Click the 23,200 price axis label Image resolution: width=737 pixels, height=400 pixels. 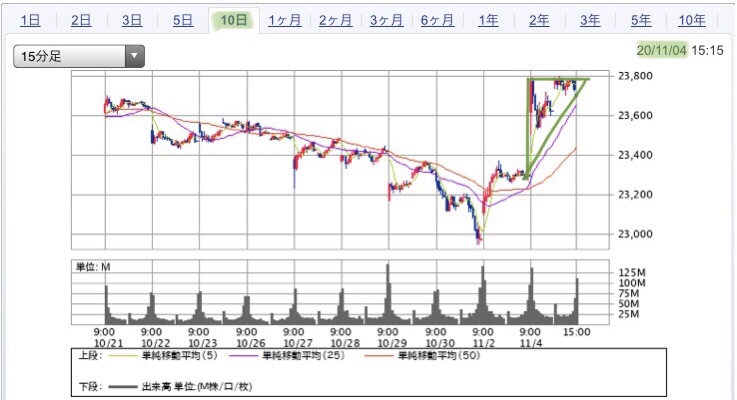click(x=635, y=194)
